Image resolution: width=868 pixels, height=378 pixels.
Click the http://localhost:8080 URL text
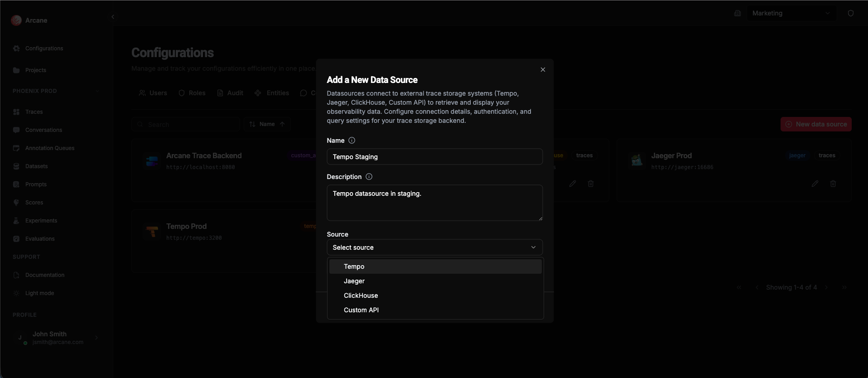(201, 167)
